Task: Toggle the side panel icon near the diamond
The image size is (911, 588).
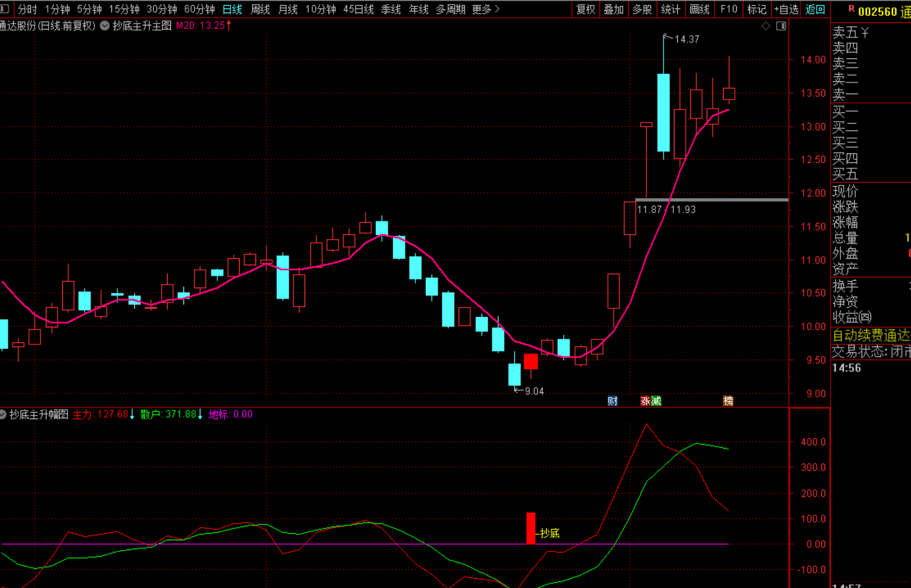Action: [781, 26]
